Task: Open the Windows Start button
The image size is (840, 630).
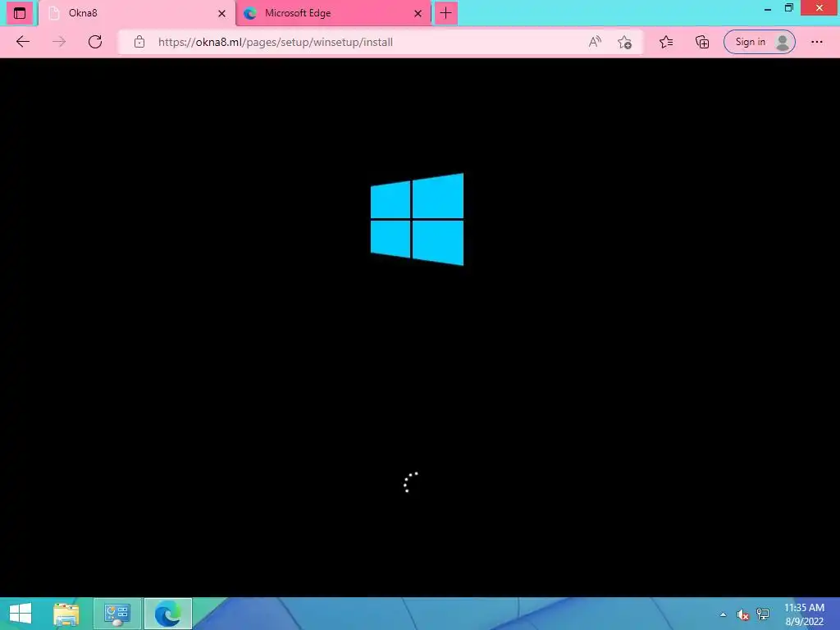Action: pyautogui.click(x=21, y=614)
